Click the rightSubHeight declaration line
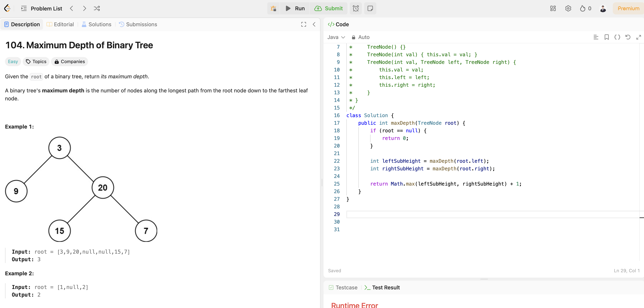 click(432, 169)
